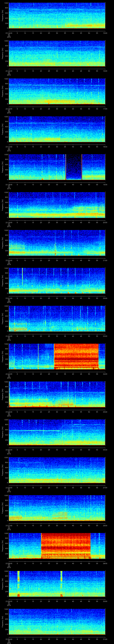Click the 24:00 end time label
The height and width of the screenshot is (644, 114).
[x=105, y=374]
